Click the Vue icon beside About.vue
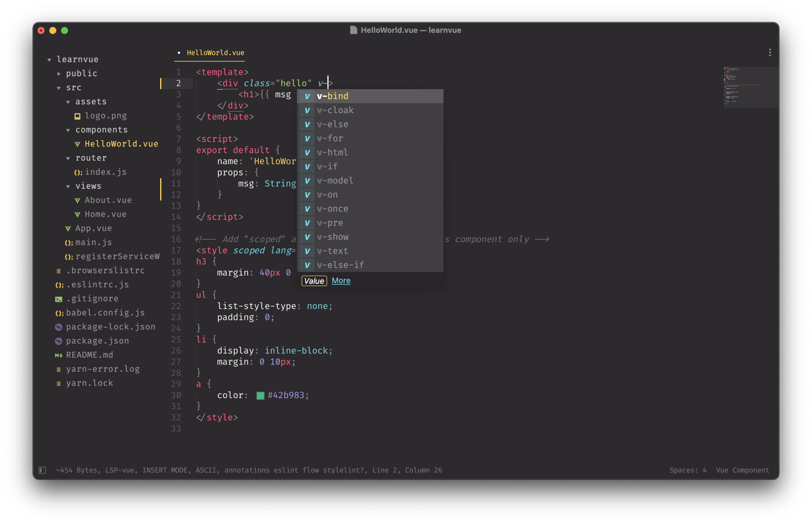812x523 pixels. tap(77, 200)
